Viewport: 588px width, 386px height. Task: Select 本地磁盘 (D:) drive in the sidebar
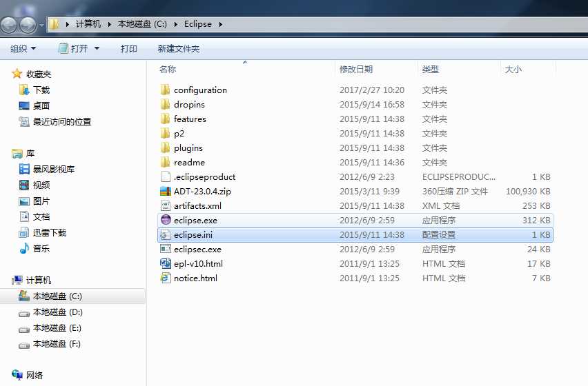pos(58,312)
